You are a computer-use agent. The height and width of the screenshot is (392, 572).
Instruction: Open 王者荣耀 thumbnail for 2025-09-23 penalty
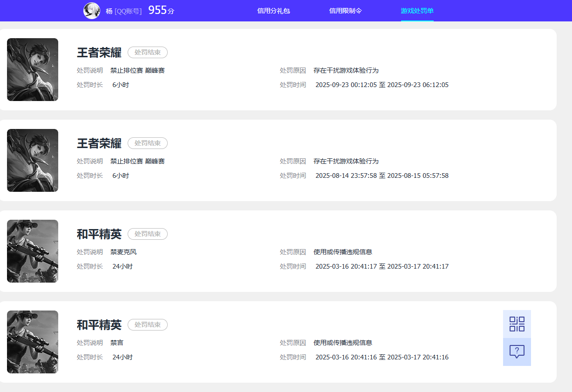coord(33,69)
